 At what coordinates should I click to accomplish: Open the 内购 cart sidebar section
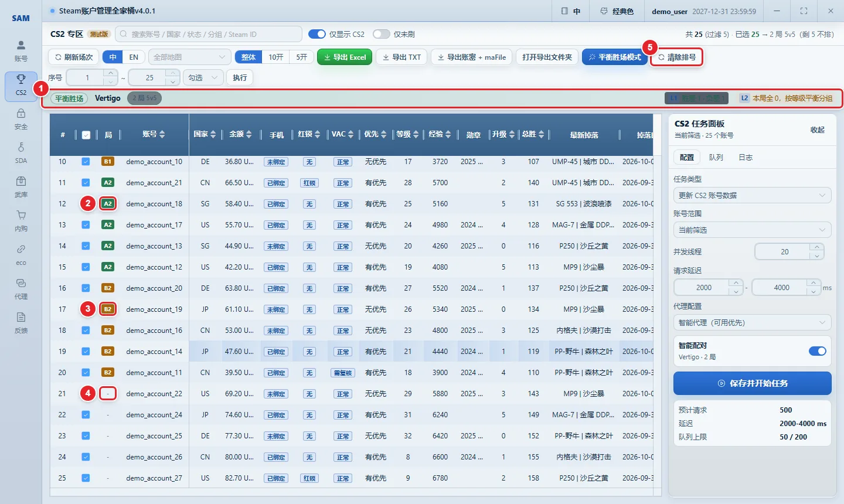(21, 221)
